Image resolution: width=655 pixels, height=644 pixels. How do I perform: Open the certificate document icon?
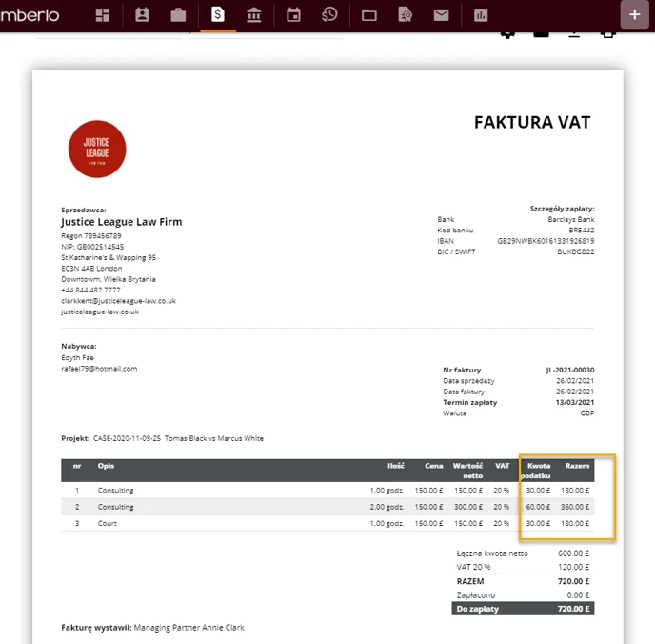[405, 15]
